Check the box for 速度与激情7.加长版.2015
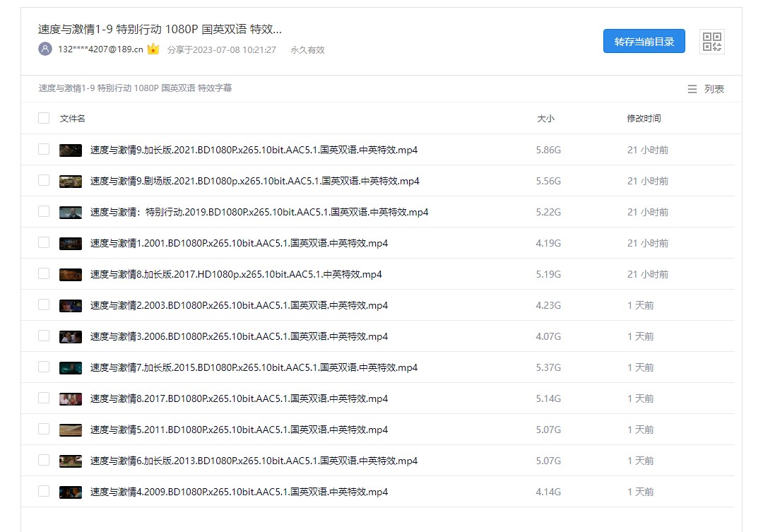This screenshot has height=532, width=763. coord(44,367)
